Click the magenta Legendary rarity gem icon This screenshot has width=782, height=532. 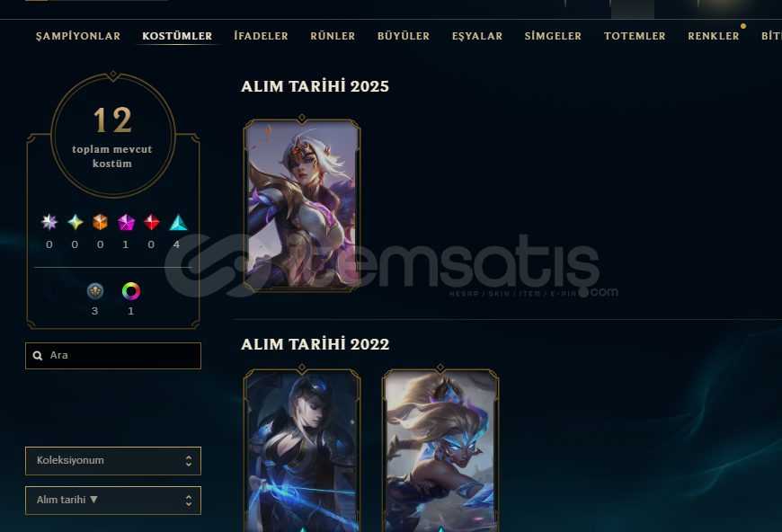tap(126, 222)
